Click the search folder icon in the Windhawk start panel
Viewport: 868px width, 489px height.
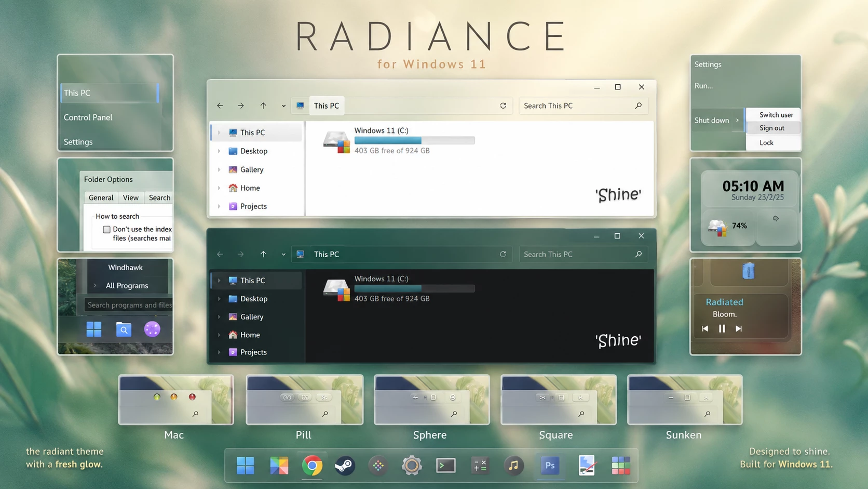point(124,329)
